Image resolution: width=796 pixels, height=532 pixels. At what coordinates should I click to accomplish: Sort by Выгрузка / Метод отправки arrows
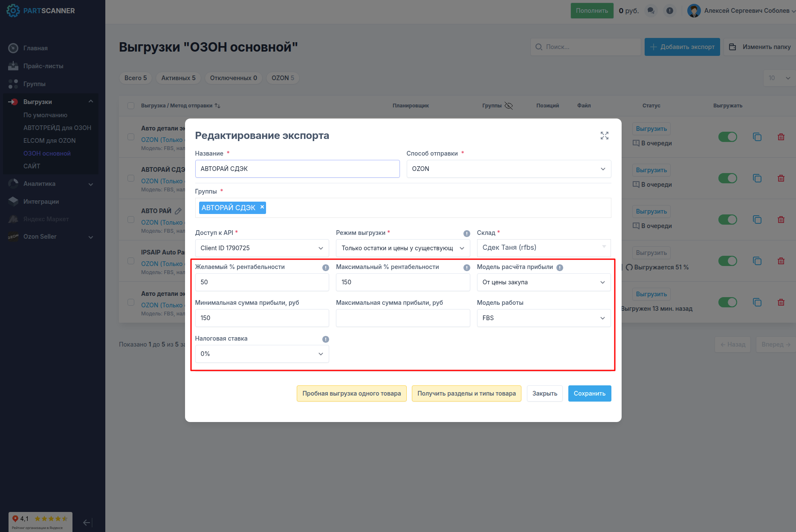coord(217,106)
